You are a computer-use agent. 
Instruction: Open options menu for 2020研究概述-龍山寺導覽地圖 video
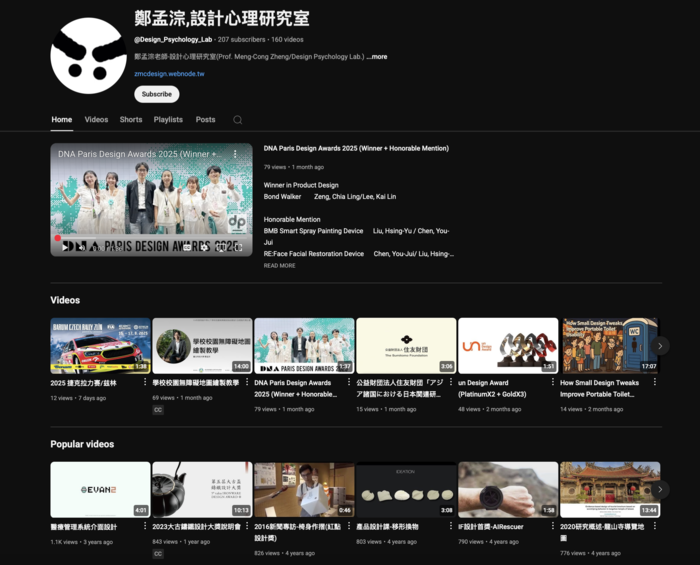(x=654, y=526)
